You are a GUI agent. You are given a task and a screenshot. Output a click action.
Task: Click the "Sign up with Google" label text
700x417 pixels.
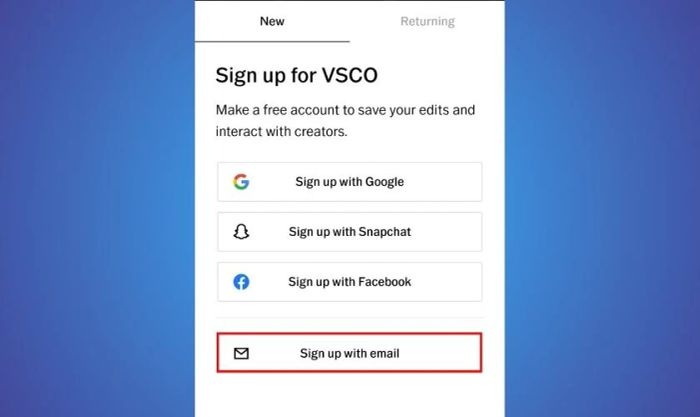(x=350, y=182)
